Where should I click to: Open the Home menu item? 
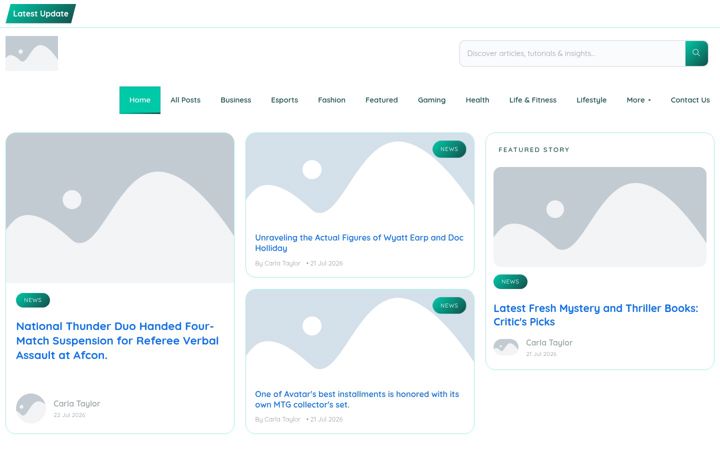(140, 100)
